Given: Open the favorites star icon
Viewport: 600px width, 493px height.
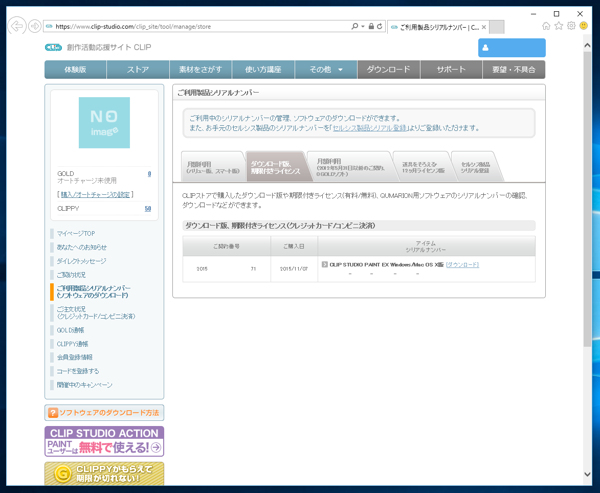Looking at the screenshot, I should (x=559, y=26).
